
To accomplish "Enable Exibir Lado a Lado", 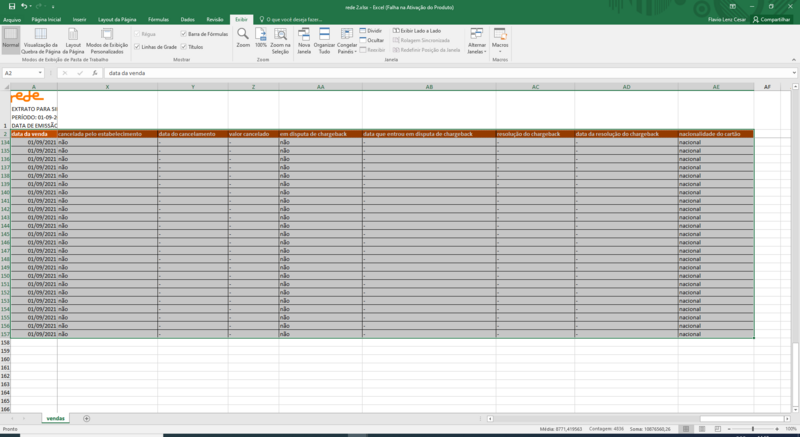I will point(417,31).
